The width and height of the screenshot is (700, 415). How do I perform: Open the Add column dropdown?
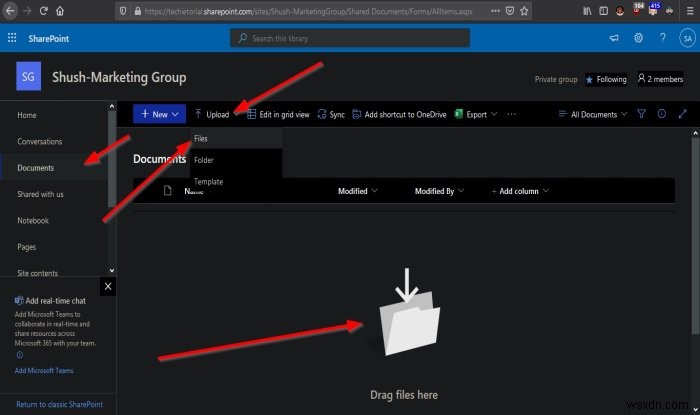[520, 191]
